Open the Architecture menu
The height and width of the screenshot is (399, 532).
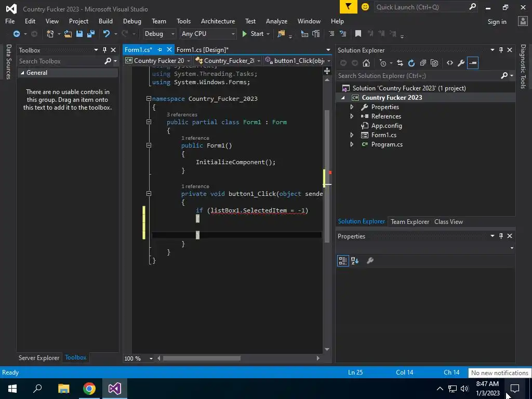pos(218,21)
